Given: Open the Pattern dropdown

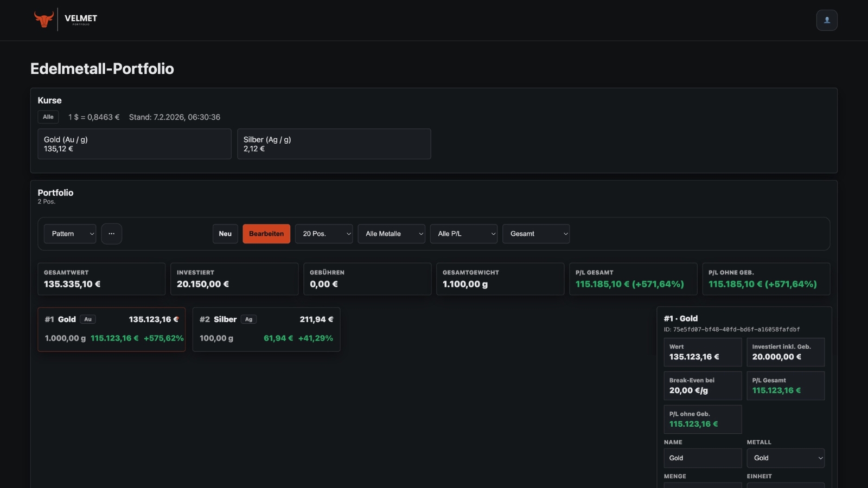Looking at the screenshot, I should point(70,234).
